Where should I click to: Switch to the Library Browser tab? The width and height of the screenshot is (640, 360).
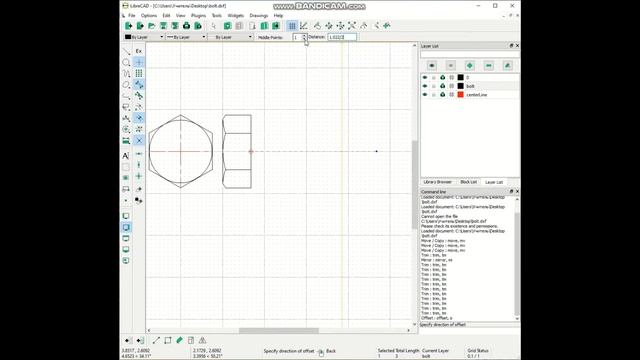pyautogui.click(x=438, y=182)
